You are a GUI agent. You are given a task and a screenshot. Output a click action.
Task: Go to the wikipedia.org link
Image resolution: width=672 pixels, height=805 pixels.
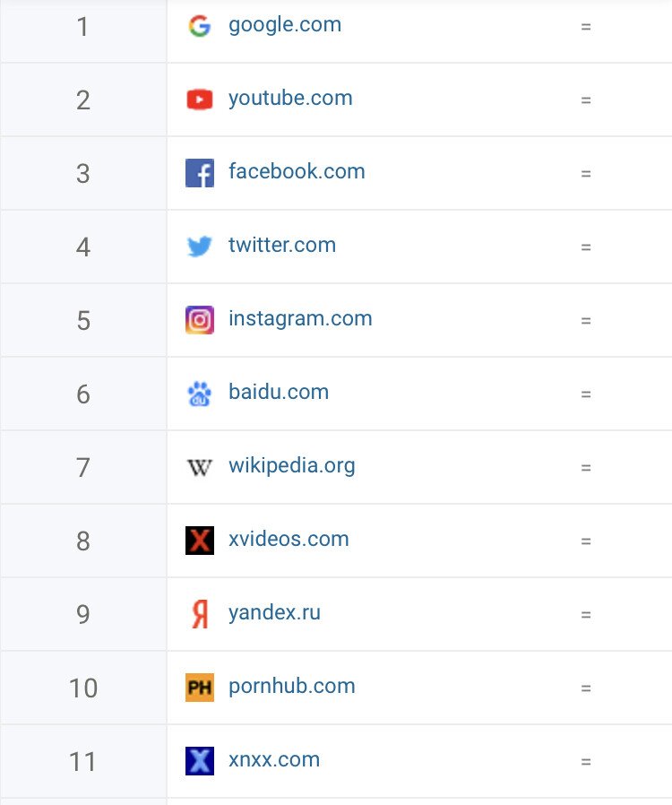tap(292, 466)
